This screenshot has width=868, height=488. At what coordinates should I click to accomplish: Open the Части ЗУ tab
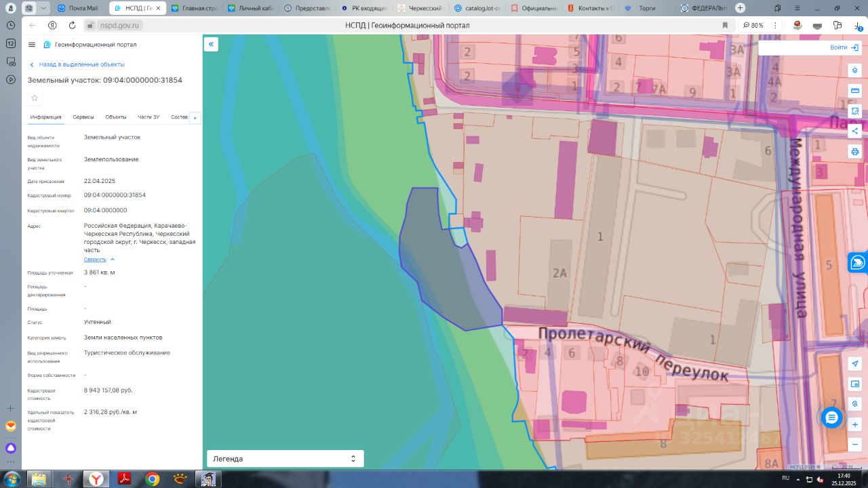(149, 117)
